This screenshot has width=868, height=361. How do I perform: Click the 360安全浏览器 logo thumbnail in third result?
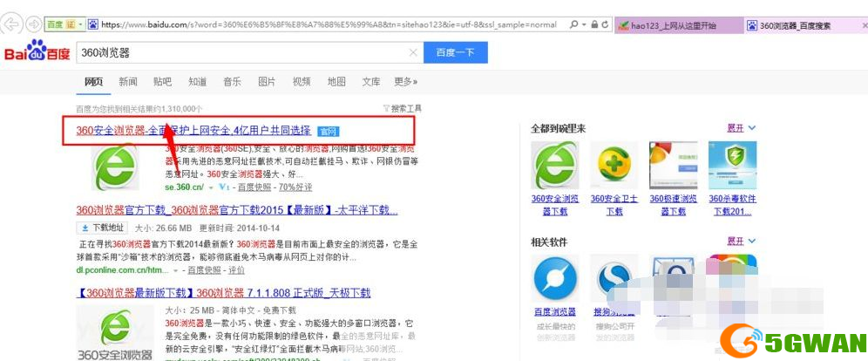[x=115, y=332]
